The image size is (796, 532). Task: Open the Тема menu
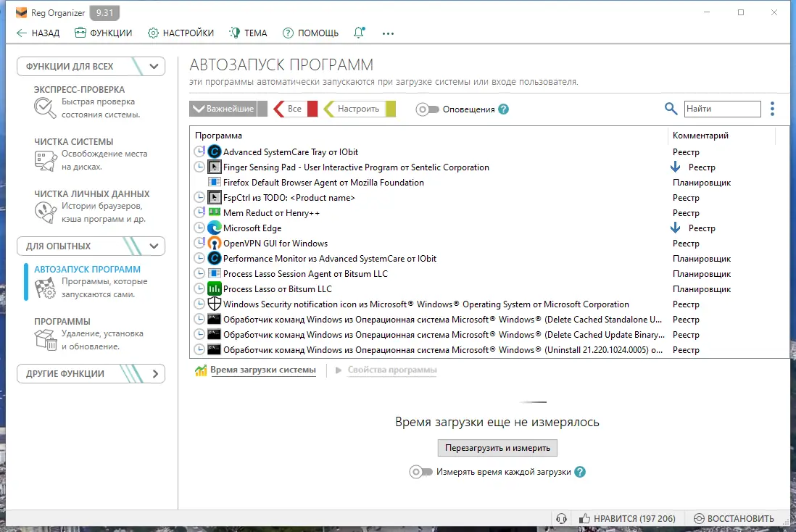point(248,33)
